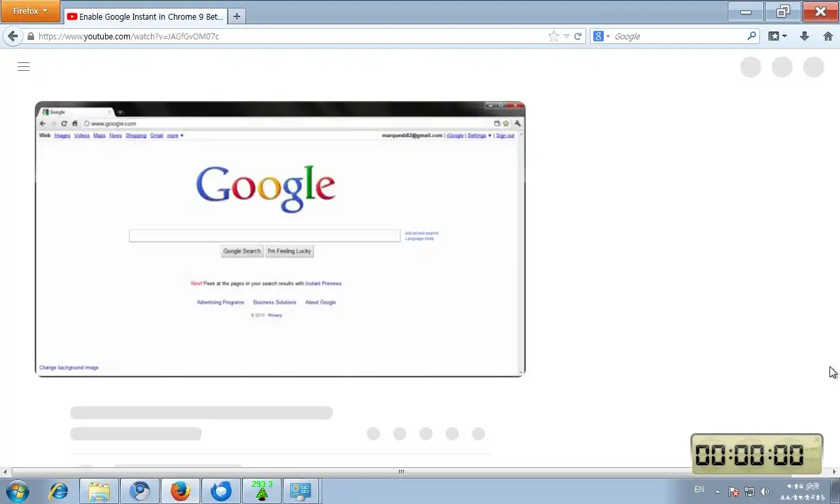840x504 pixels.
Task: Open the system tray clock
Action: pos(803,492)
